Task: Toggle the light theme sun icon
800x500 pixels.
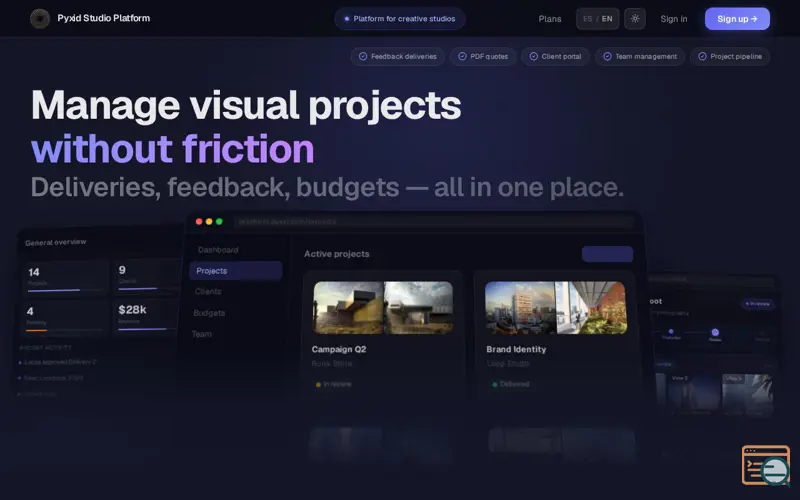Action: 635,19
